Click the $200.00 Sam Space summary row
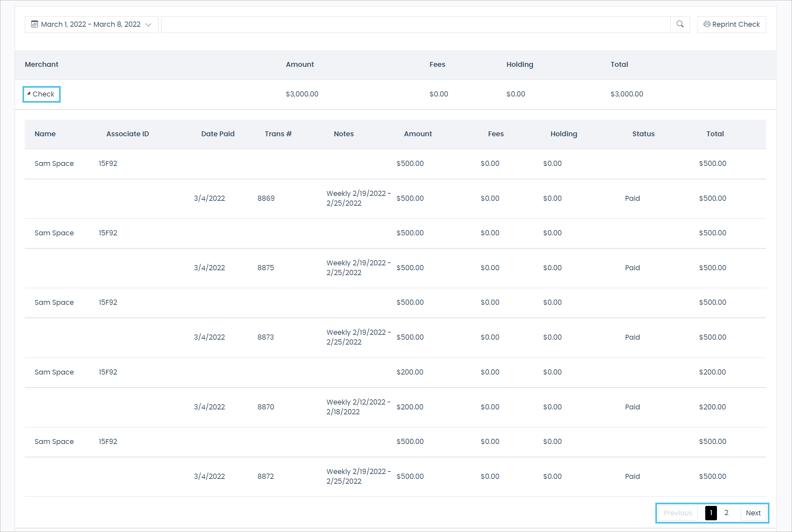This screenshot has height=532, width=792. 409,372
